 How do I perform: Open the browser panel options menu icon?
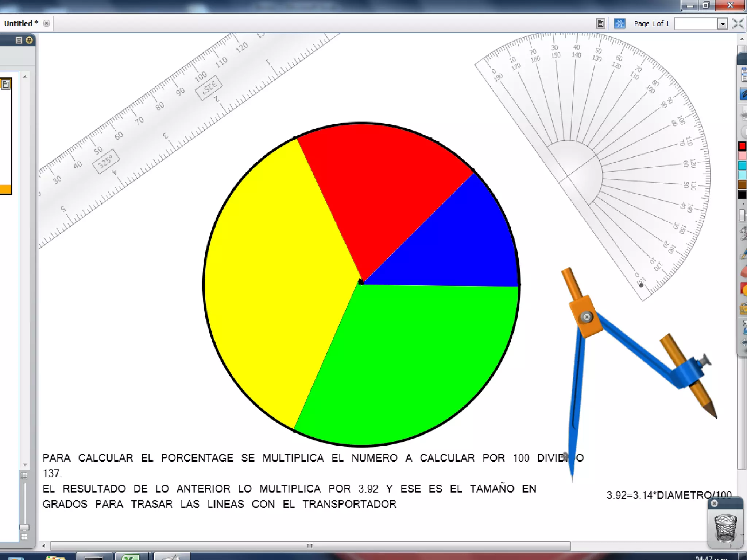pos(19,40)
